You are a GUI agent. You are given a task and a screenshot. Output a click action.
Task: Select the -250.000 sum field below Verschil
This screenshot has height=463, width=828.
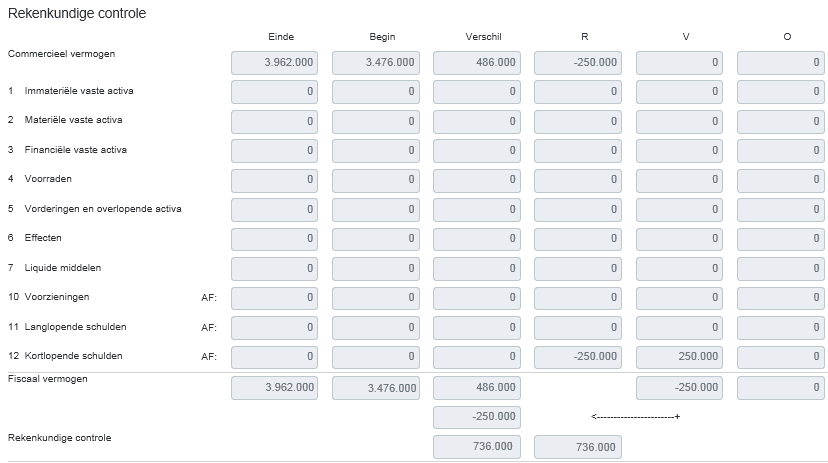point(477,417)
